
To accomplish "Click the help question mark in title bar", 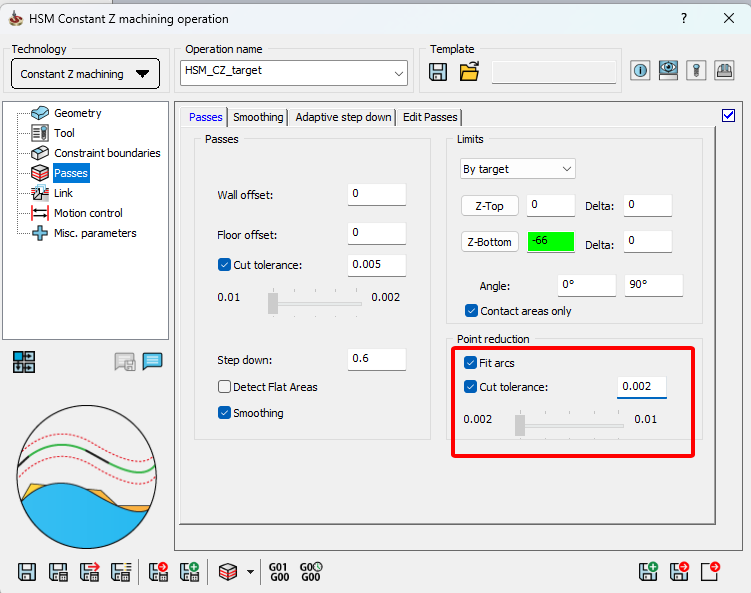I will click(684, 18).
